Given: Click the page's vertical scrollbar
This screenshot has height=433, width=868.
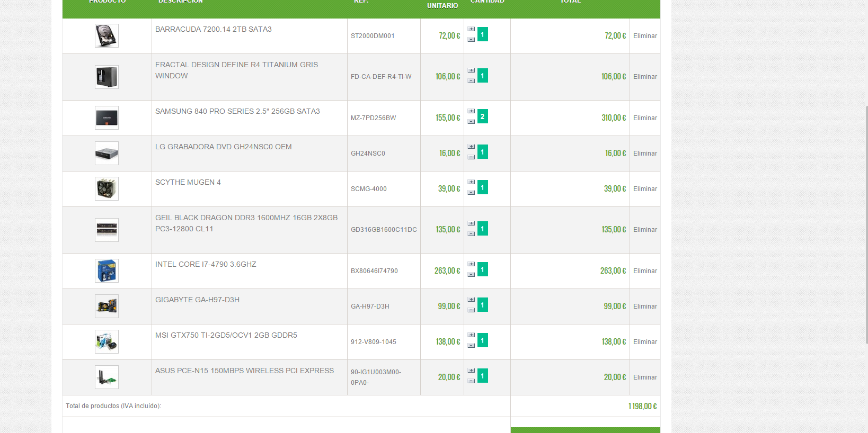Looking at the screenshot, I should pos(867,225).
